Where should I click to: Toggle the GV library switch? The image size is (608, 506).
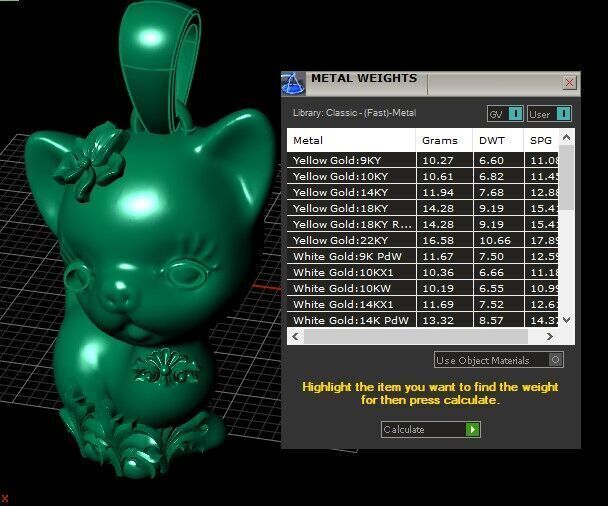click(x=505, y=114)
